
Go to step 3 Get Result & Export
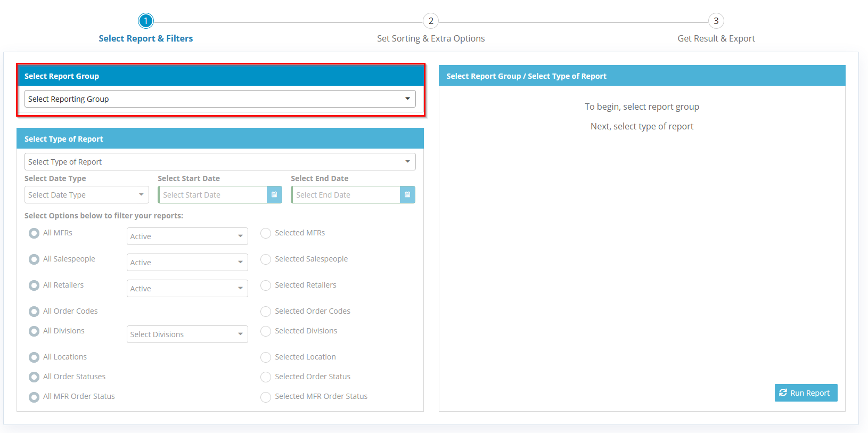tap(716, 21)
